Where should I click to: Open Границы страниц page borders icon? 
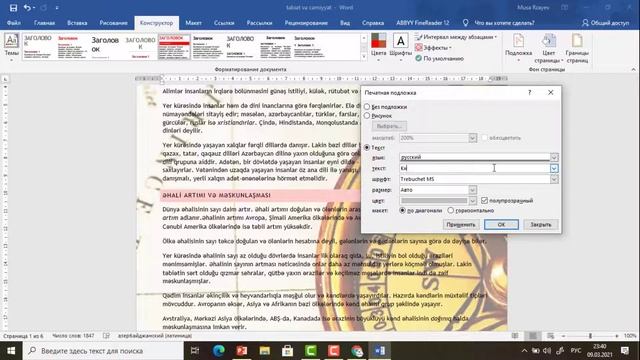tap(577, 48)
